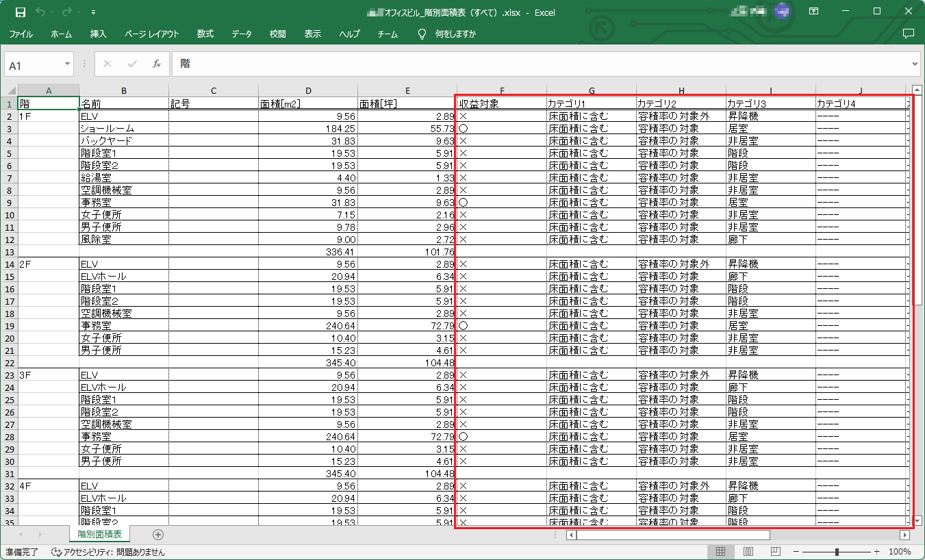Switch to Page Layout view icon
The height and width of the screenshot is (560, 925).
point(748,551)
